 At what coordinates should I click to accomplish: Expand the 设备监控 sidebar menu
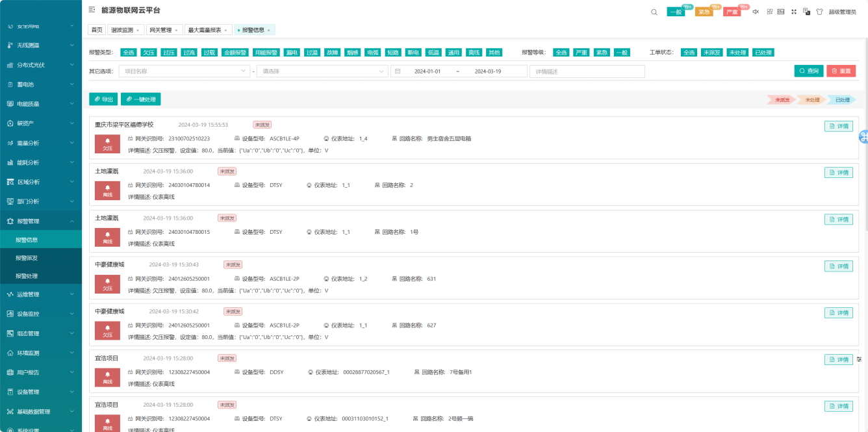[x=41, y=314]
